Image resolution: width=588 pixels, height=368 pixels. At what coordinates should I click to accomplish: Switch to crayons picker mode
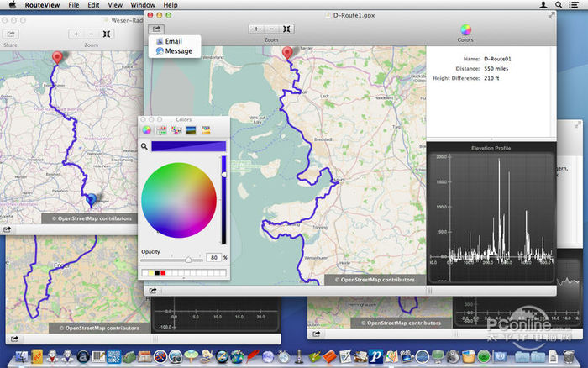205,130
